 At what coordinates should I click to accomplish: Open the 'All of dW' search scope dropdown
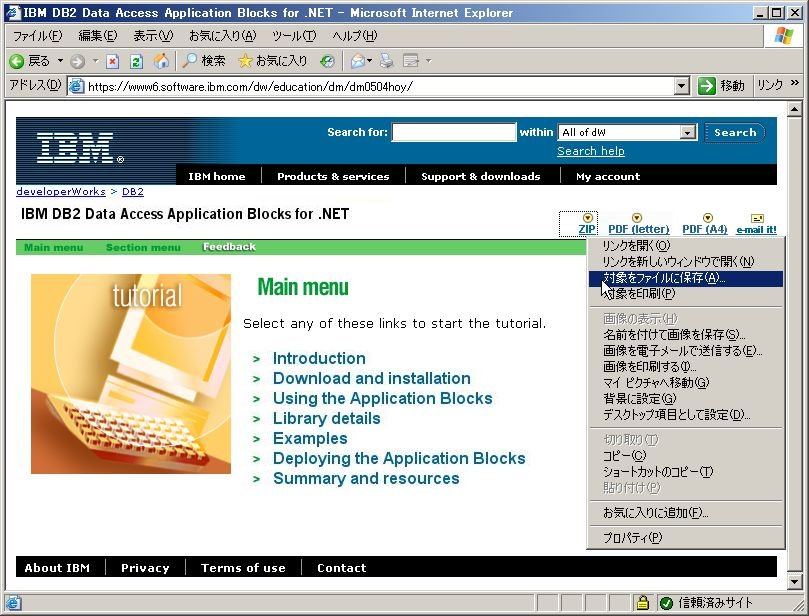[687, 133]
